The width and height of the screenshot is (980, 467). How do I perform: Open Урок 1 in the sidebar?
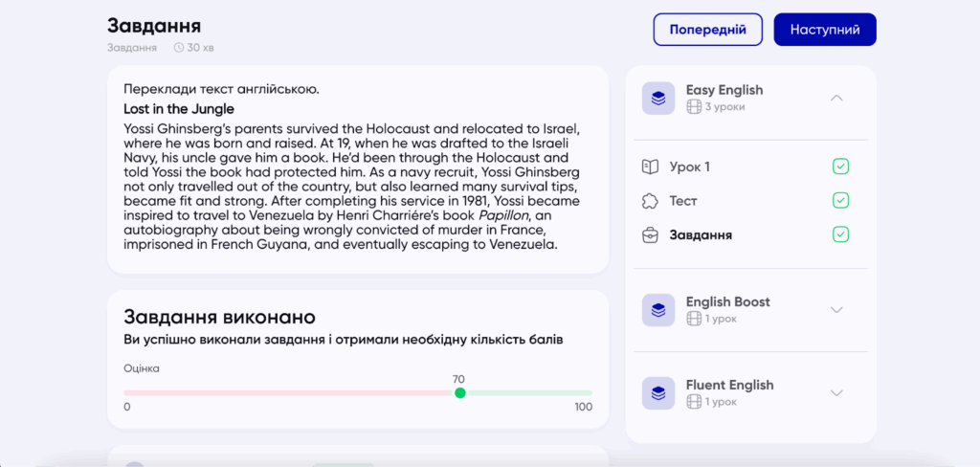coord(689,167)
